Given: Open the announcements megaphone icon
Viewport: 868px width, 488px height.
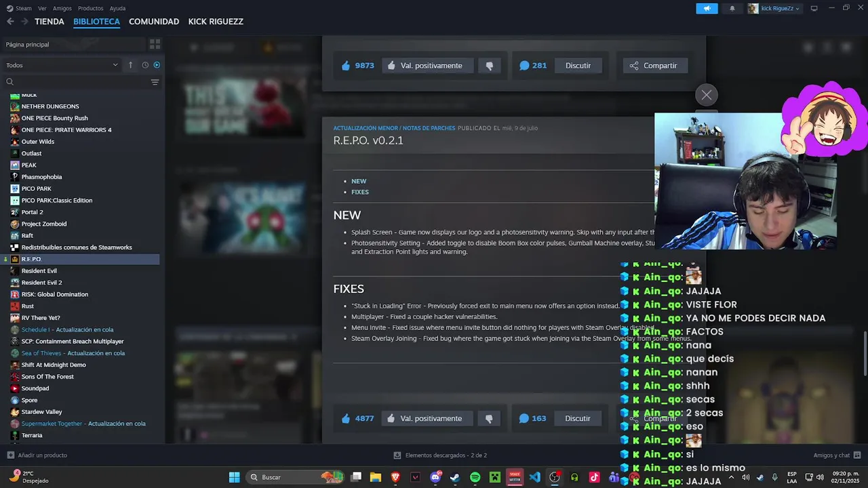Looking at the screenshot, I should click(x=707, y=8).
